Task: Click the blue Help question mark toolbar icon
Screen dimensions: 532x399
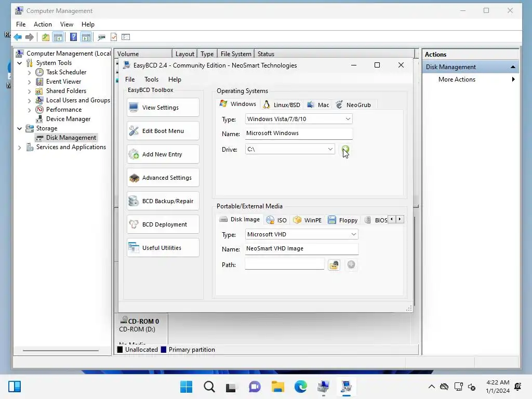Action: [73, 37]
